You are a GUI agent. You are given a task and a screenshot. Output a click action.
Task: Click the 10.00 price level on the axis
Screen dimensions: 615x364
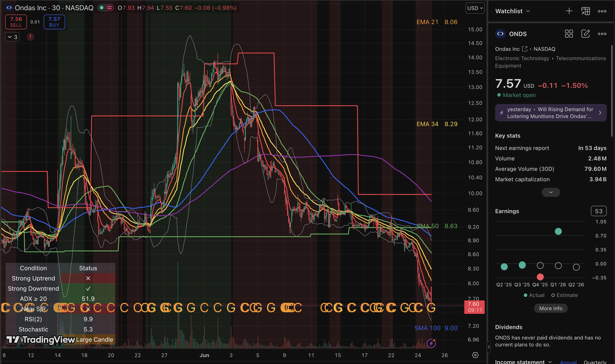click(475, 194)
